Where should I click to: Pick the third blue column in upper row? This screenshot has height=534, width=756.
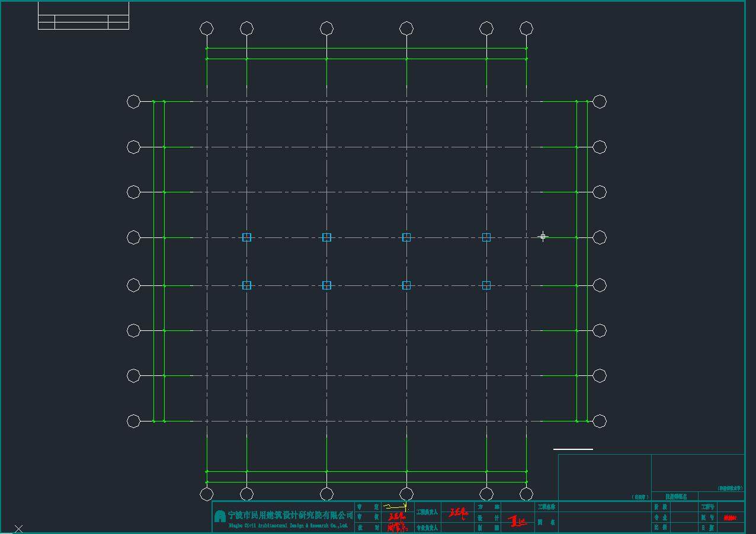pos(406,237)
